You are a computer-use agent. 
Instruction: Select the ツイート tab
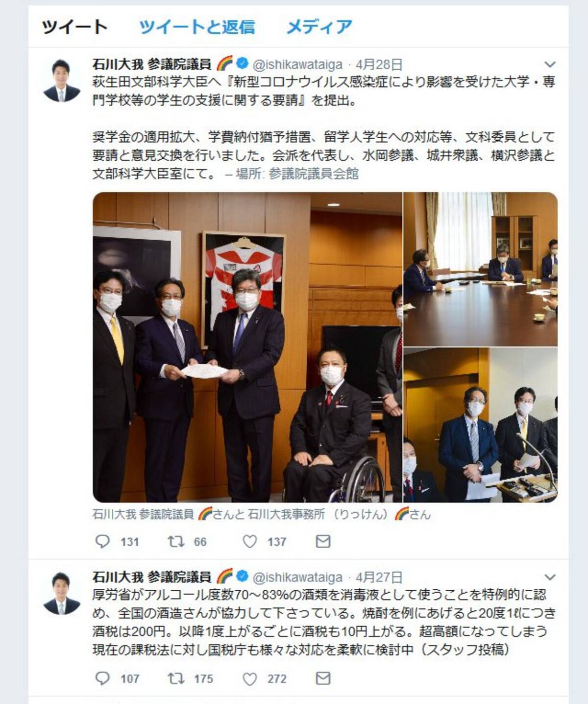pos(74,27)
